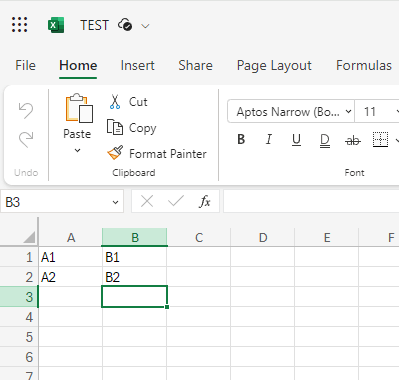Switch to the Page Layout tab
This screenshot has height=380, width=399.
[x=274, y=65]
